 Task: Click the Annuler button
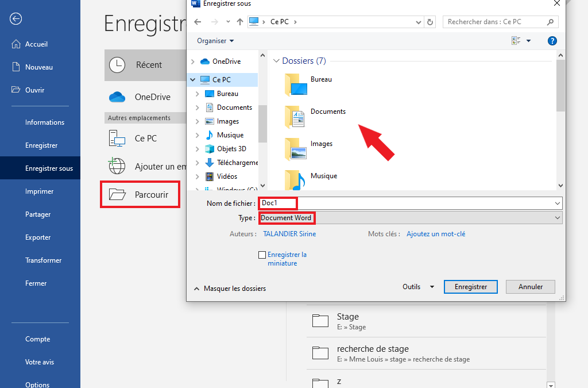[x=531, y=287]
